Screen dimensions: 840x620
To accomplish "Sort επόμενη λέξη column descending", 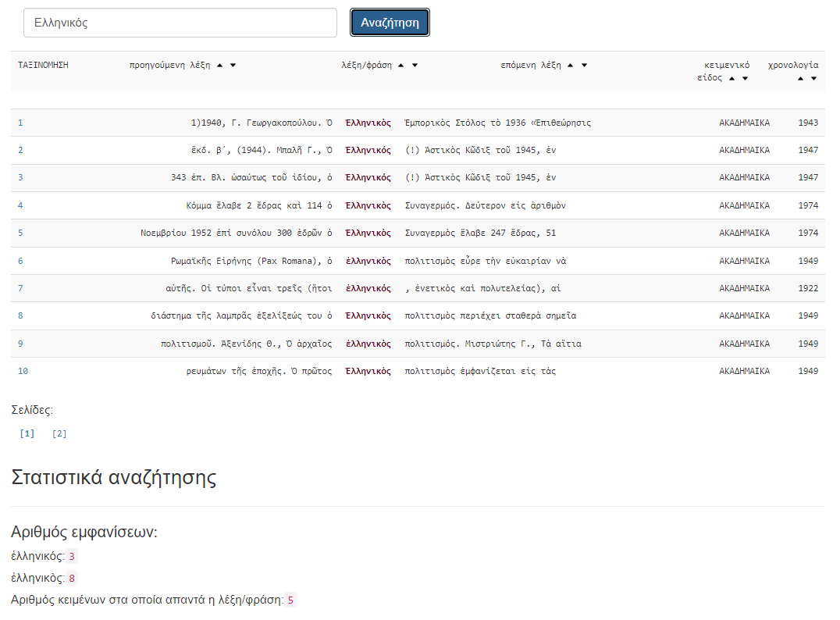I will (x=584, y=66).
